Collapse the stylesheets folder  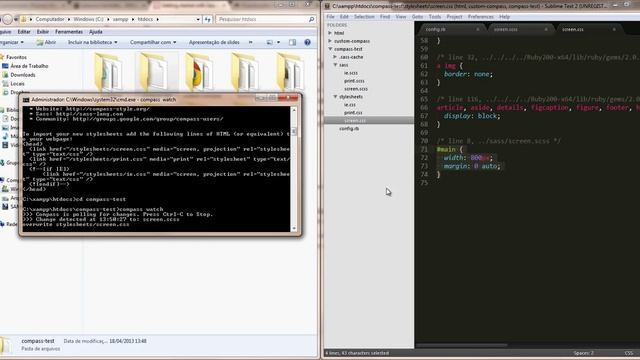(335, 97)
